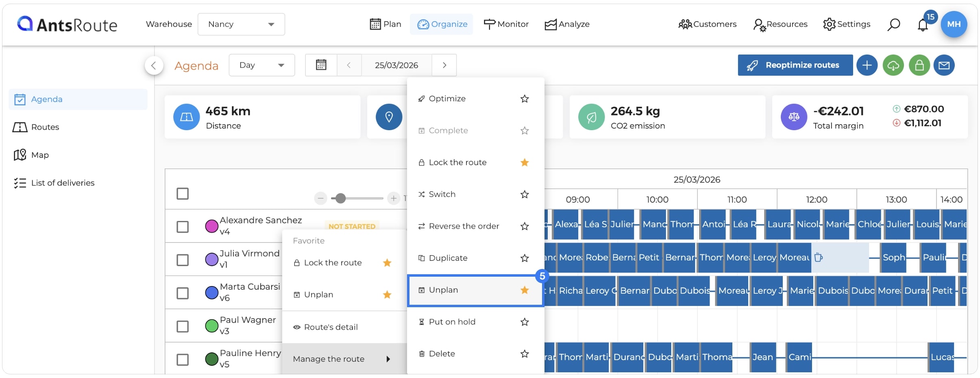Open the search magnifier icon
This screenshot has height=378, width=980.
click(x=893, y=24)
